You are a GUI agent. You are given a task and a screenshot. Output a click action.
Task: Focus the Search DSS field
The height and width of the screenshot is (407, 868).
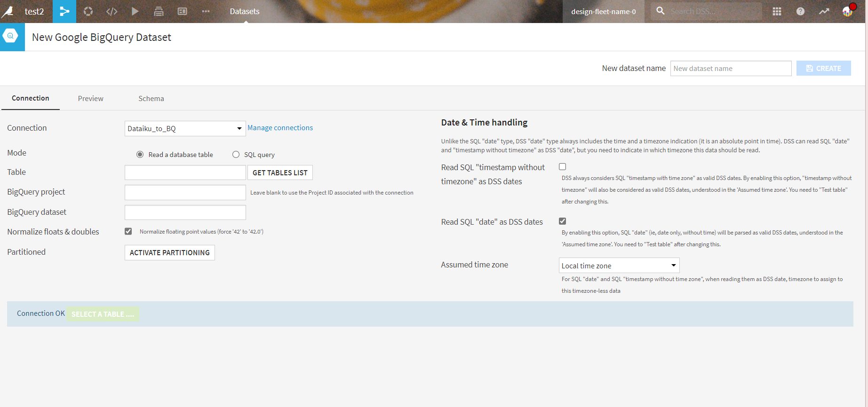tap(715, 11)
